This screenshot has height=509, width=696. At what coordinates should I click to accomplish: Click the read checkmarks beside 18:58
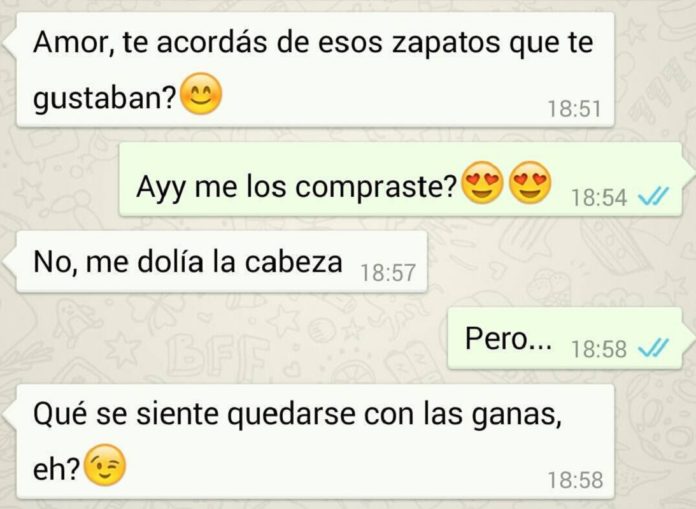652,348
